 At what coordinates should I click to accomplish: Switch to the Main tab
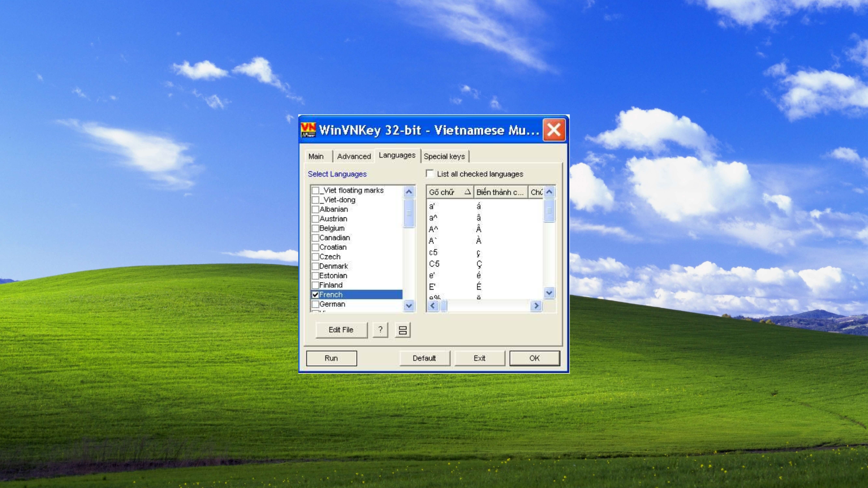tap(316, 156)
